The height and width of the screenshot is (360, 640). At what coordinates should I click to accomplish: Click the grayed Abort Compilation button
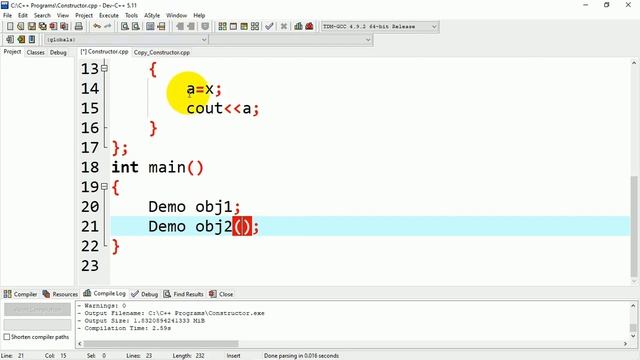click(x=38, y=309)
